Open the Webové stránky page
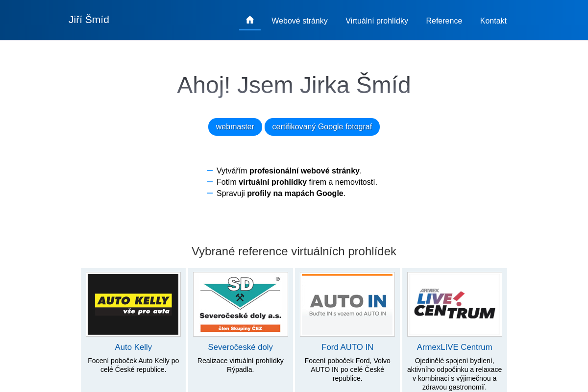 click(x=299, y=21)
